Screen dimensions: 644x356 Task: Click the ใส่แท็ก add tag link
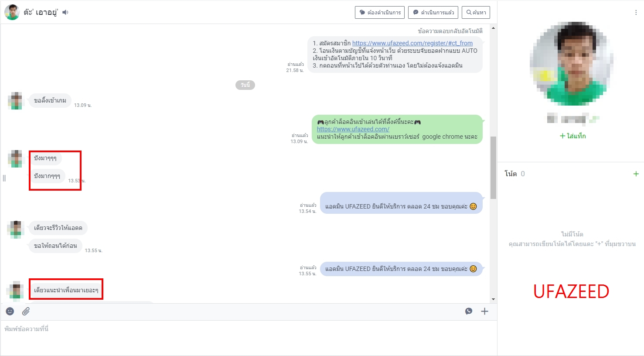tap(572, 136)
